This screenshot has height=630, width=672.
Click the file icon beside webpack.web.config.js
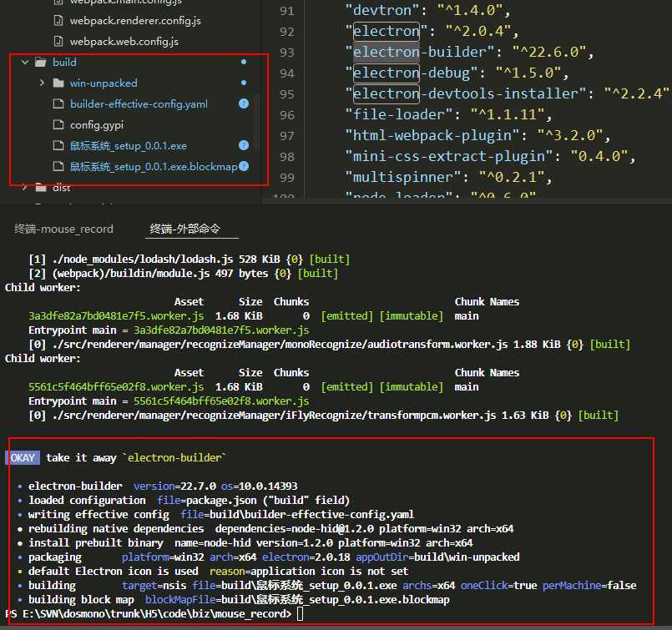click(58, 42)
